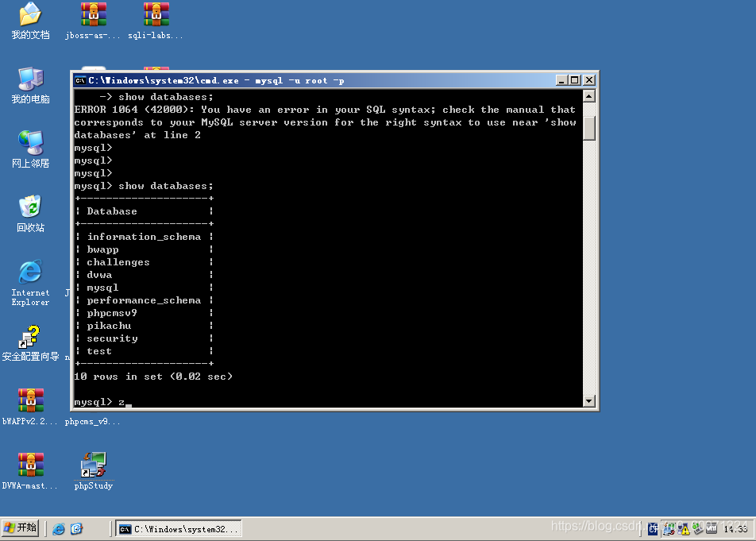Select the phpcms_v9 archive label on desktop
The image size is (756, 541).
[93, 421]
